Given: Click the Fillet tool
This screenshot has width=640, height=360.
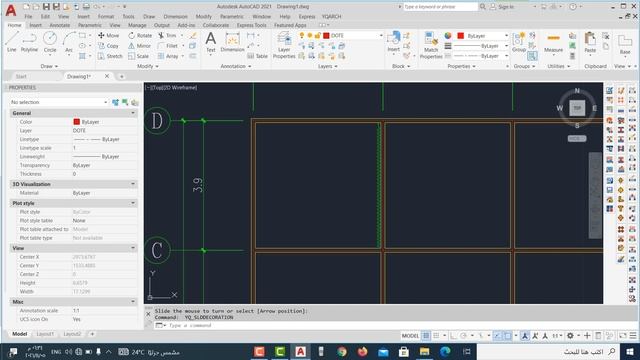Looking at the screenshot, I should pyautogui.click(x=168, y=46).
